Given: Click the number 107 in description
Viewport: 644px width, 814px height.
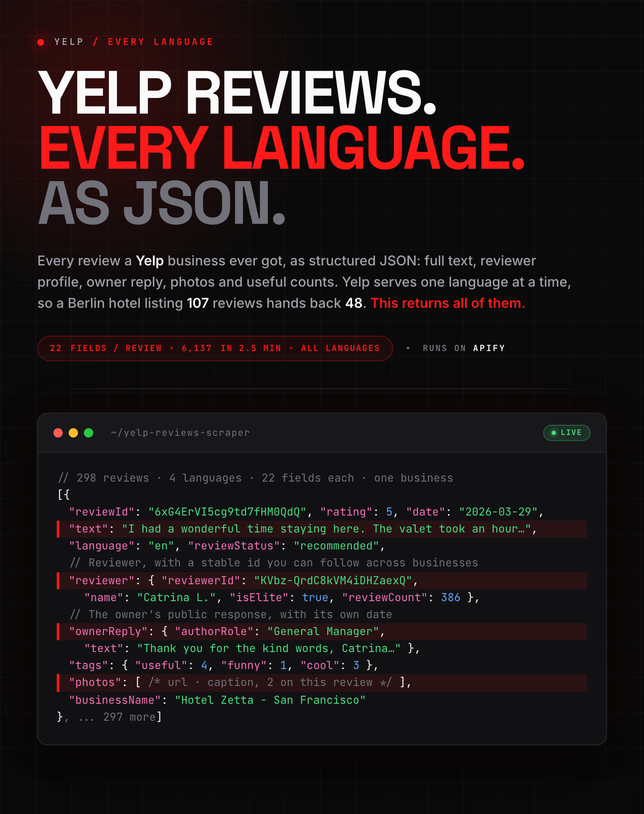Looking at the screenshot, I should point(198,303).
